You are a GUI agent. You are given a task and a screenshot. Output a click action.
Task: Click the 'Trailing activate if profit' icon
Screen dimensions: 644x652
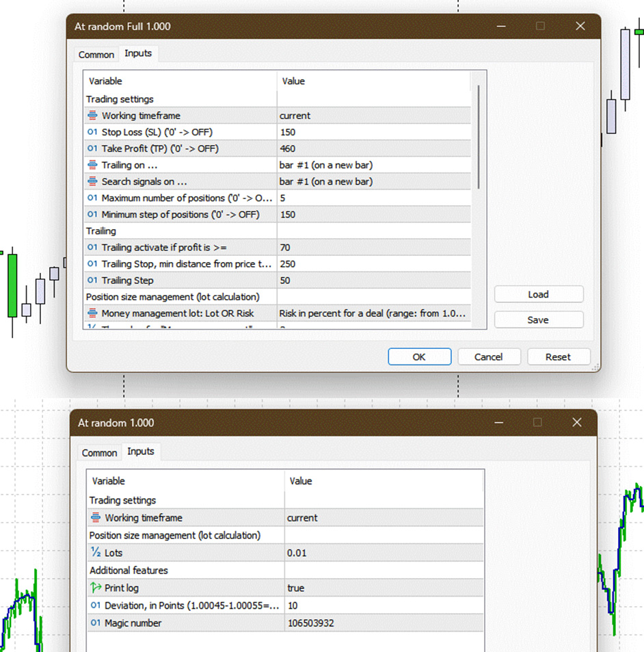[92, 248]
